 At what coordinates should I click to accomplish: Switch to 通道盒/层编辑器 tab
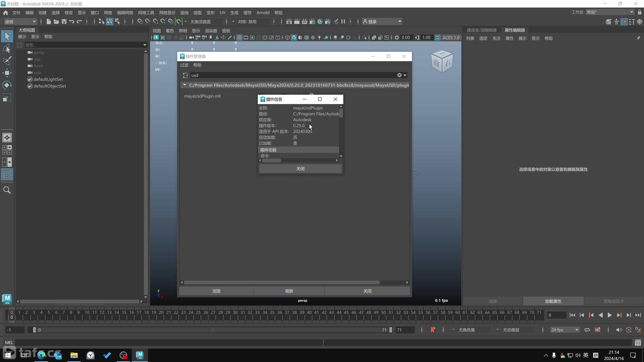[x=482, y=30]
